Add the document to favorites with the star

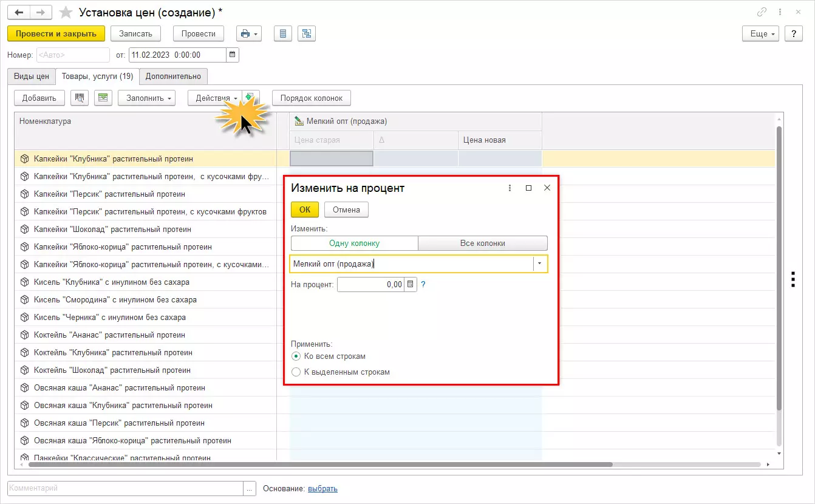66,13
